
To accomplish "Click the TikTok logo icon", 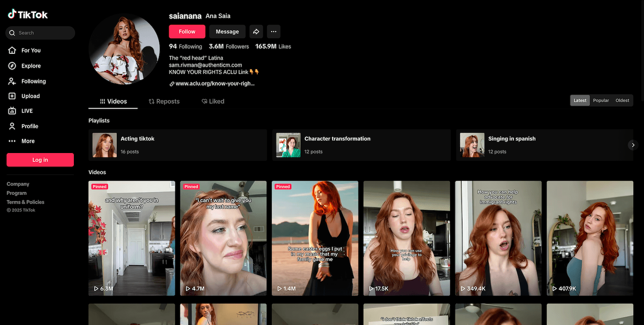I will (x=12, y=14).
